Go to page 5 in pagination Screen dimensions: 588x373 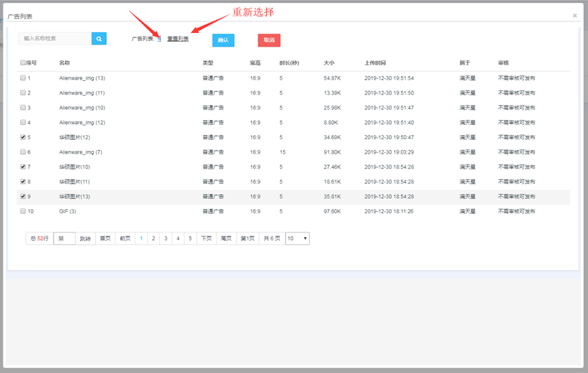(x=190, y=239)
